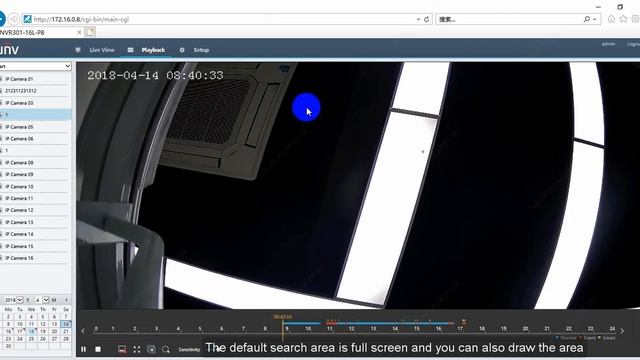Open the Live View tab
Screen dimensions: 640x360
click(102, 50)
